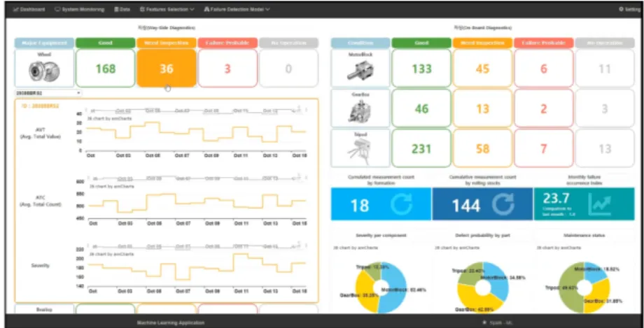Select MotorBlock Failure Probable card showing 6
Viewport: 644px width, 328px height.
544,68
